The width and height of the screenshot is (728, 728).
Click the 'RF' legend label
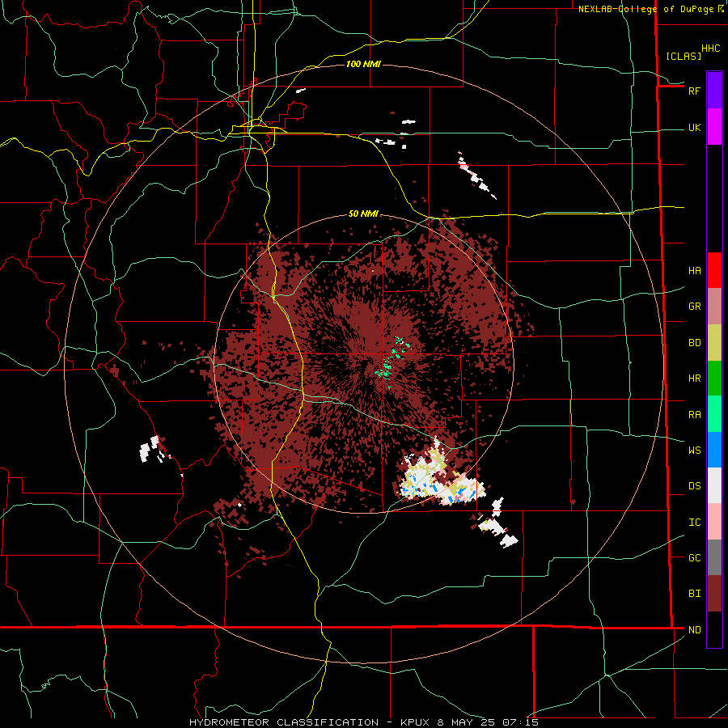694,91
